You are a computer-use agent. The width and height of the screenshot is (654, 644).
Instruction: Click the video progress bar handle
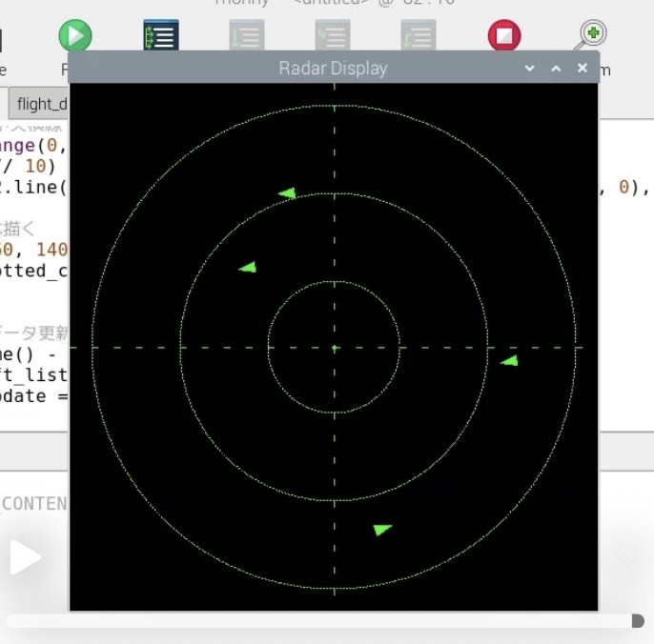pyautogui.click(x=638, y=620)
